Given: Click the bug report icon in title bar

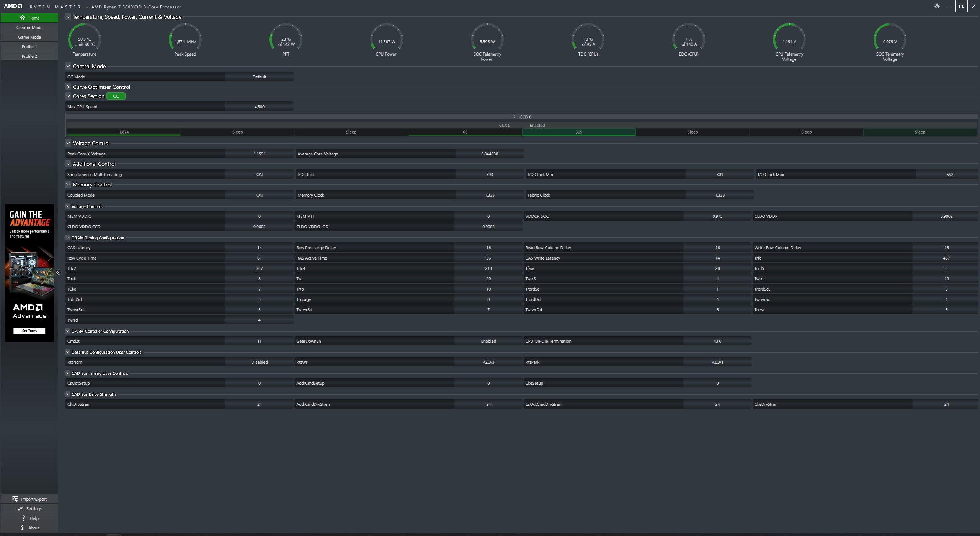Looking at the screenshot, I should (937, 6).
